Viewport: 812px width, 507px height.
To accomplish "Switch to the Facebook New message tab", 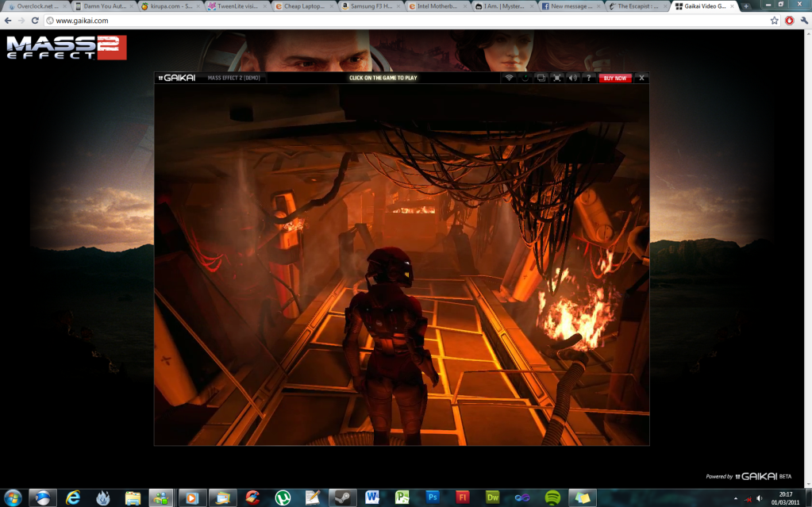I will [x=570, y=6].
